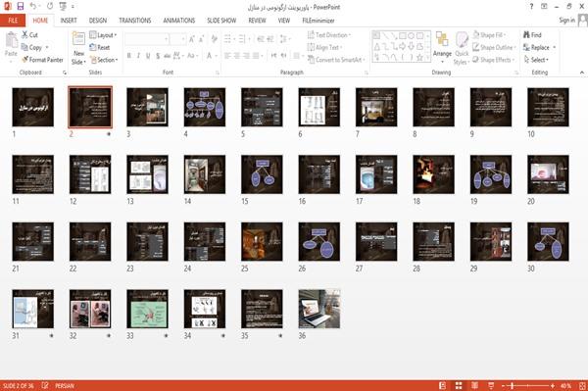Switch to the ANIMATIONS tab

[x=179, y=21]
